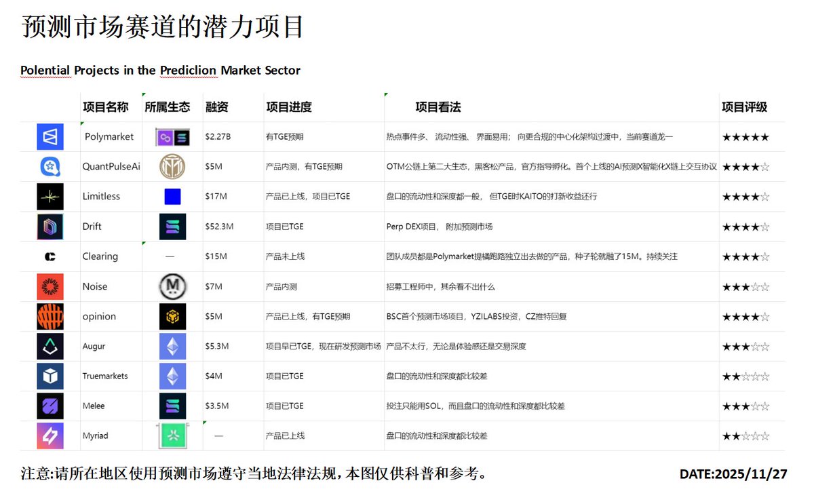Click the 项目进度 column header

coord(289,107)
